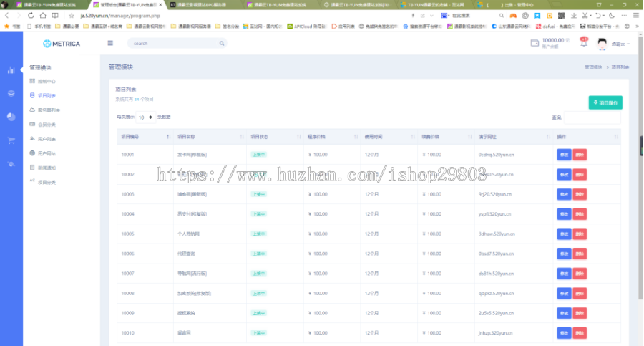Click the scissors screenshot tool in the browser toolbar

(x=585, y=16)
